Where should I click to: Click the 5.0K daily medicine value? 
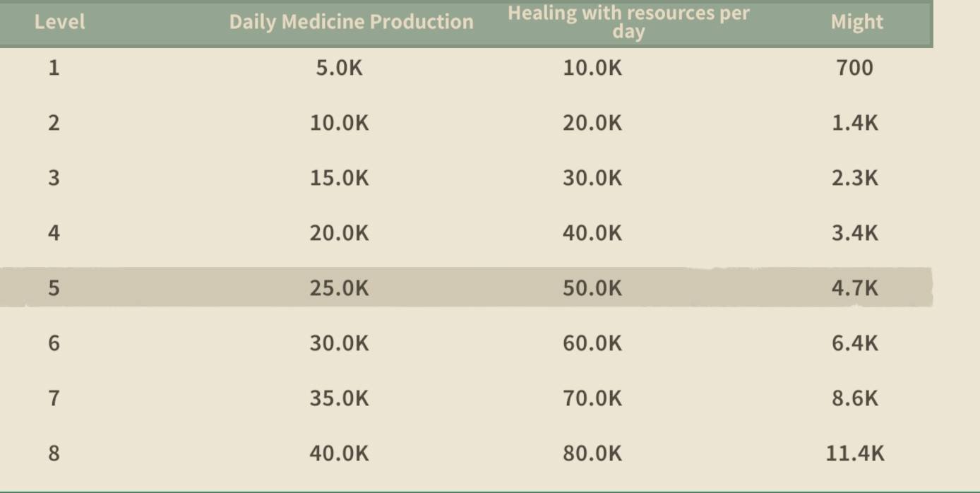[x=339, y=68]
